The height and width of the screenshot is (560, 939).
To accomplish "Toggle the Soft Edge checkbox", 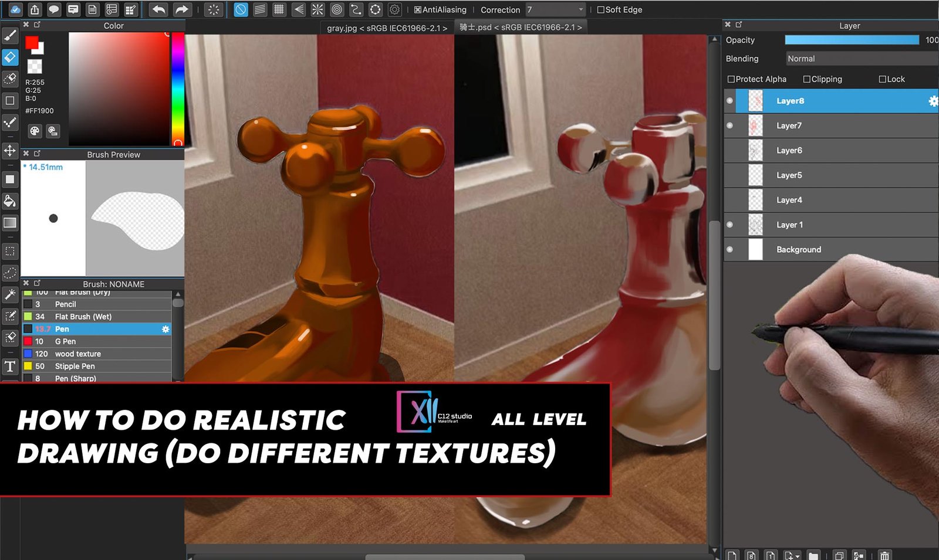I will pos(600,9).
